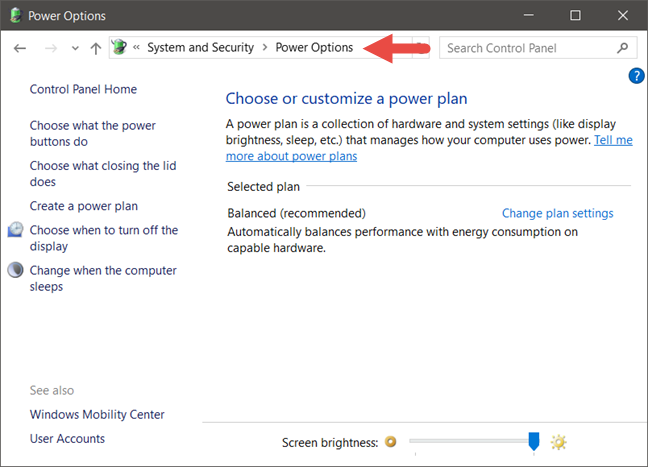Open breadcrumb arrow after System and Security
Screen dimensions: 648x467
(265, 47)
